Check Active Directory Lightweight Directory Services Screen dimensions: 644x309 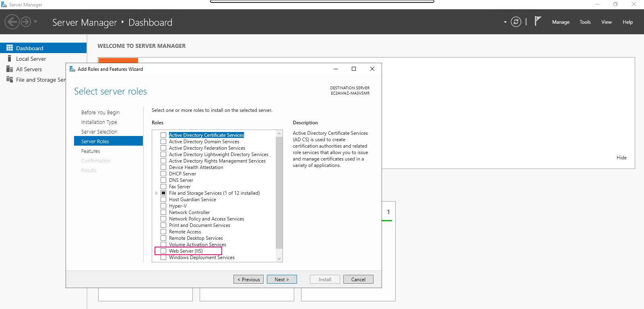coord(163,154)
